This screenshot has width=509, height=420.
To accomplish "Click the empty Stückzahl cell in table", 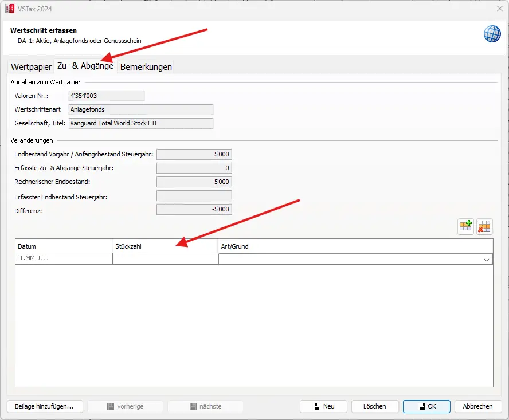I will tap(165, 258).
